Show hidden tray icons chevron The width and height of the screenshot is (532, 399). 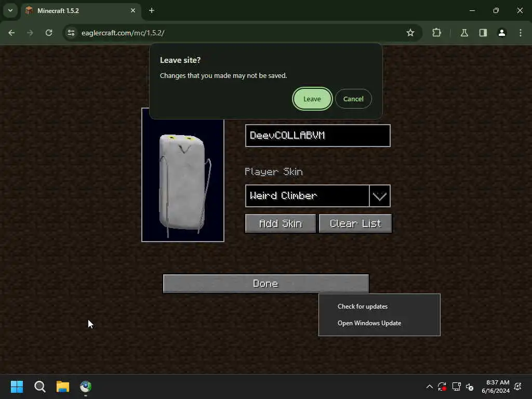(x=429, y=387)
